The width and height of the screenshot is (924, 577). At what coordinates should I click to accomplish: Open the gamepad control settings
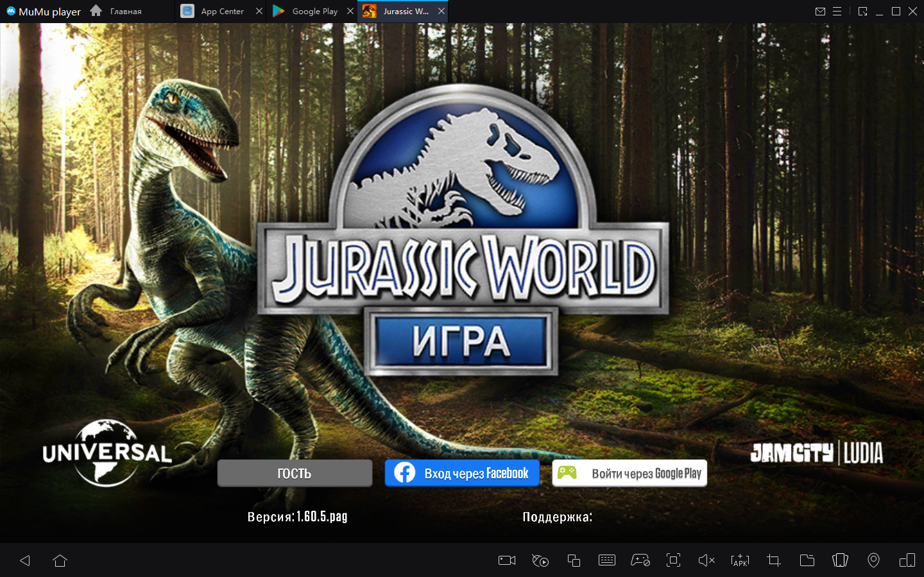640,560
